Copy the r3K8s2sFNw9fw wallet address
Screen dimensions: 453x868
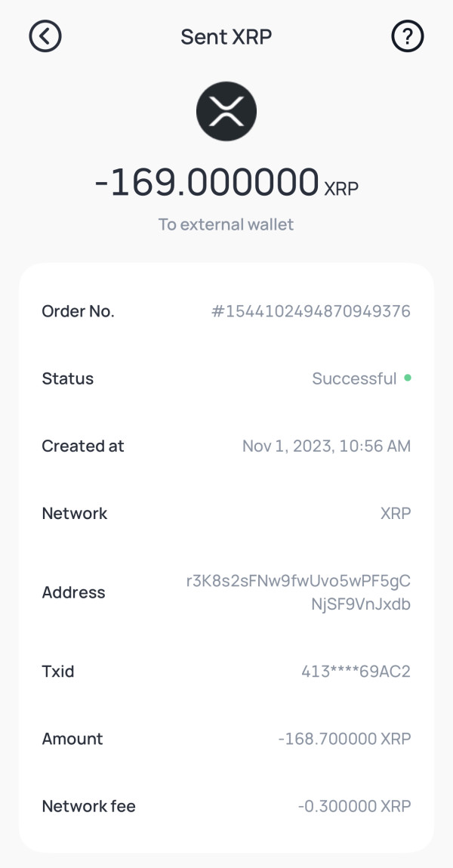point(299,592)
